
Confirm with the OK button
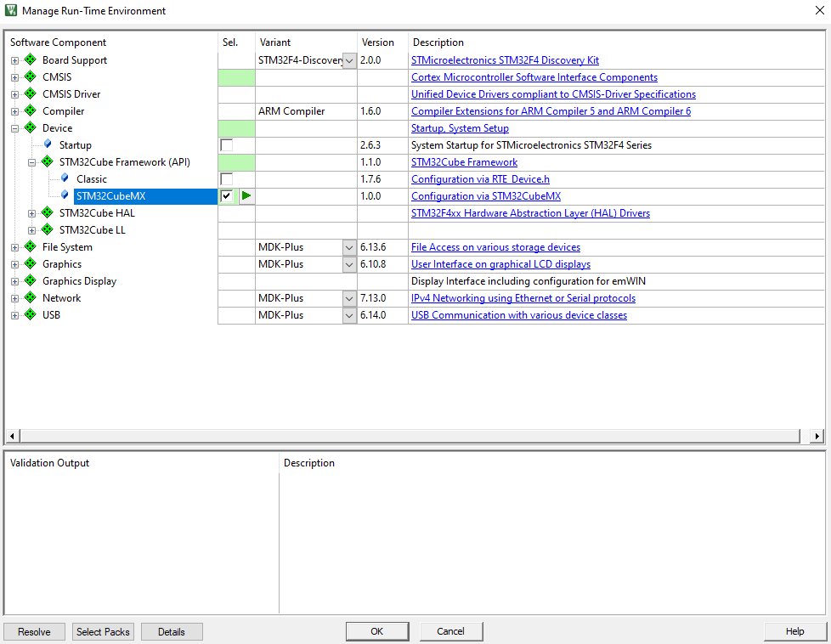377,631
